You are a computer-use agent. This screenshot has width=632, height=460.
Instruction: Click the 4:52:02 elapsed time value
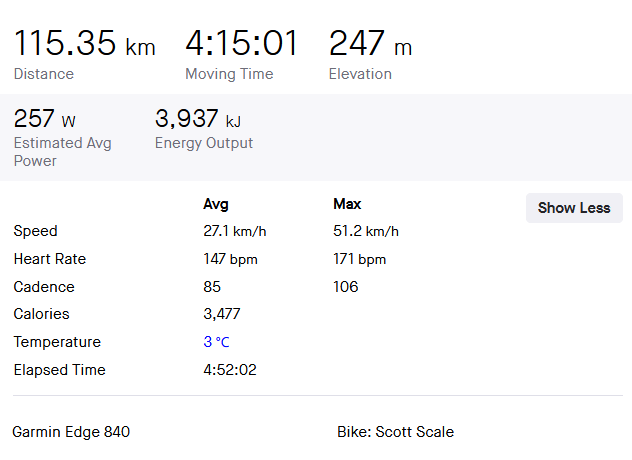click(x=230, y=370)
